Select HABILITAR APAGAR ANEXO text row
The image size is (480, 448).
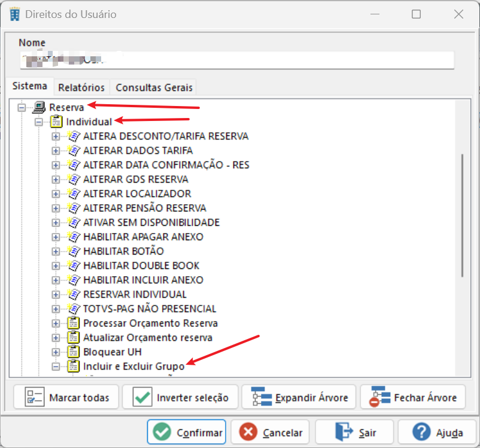pyautogui.click(x=143, y=237)
